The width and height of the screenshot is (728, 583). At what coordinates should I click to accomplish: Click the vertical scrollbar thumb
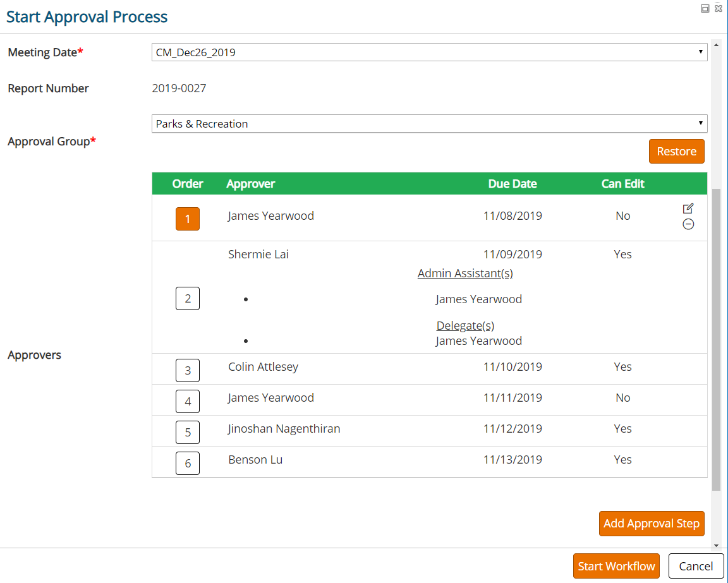pos(717,339)
